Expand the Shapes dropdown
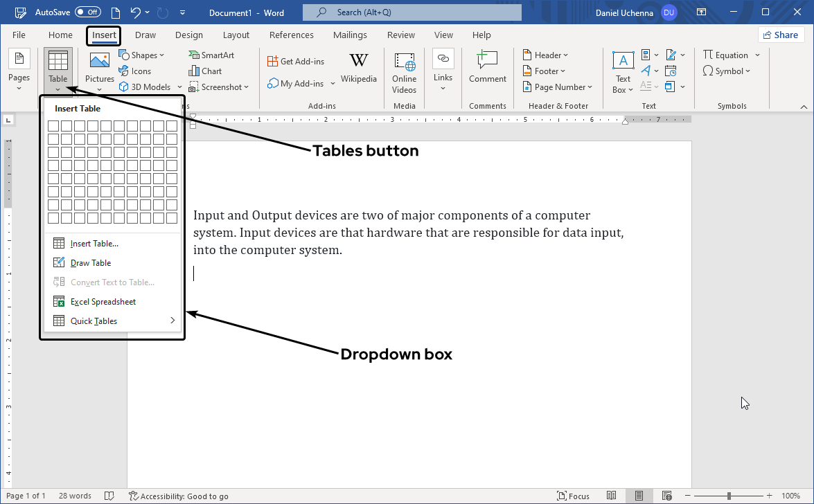814x504 pixels. click(142, 55)
